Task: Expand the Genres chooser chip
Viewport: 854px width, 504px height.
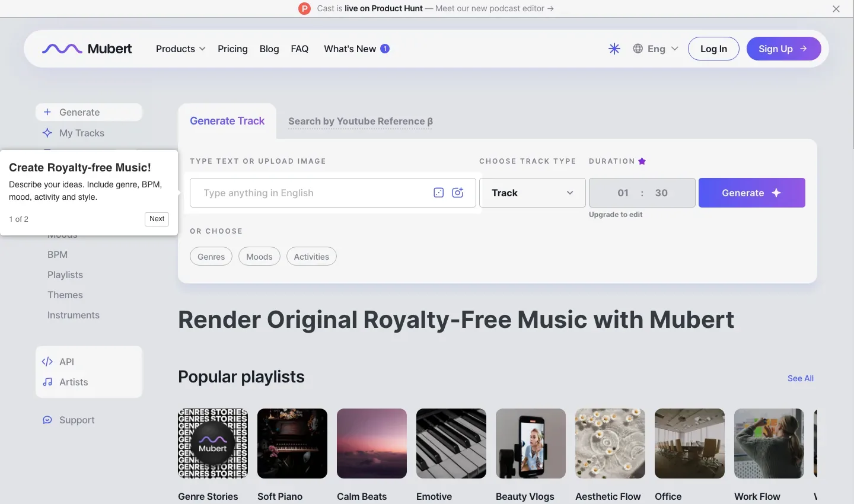Action: [211, 257]
